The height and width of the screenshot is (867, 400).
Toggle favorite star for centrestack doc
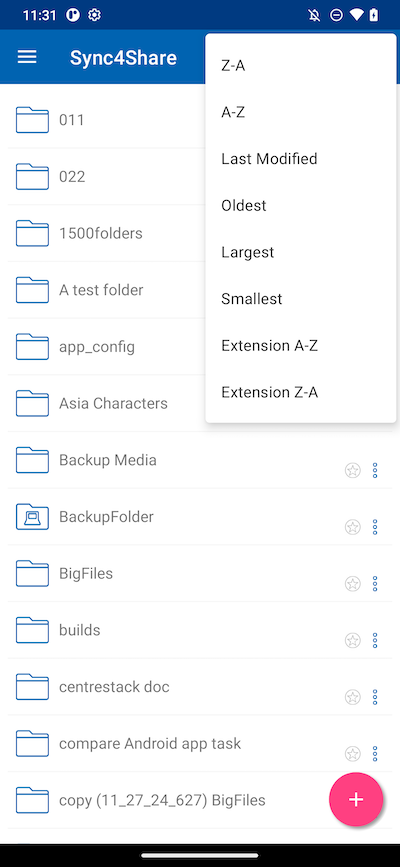(x=352, y=697)
